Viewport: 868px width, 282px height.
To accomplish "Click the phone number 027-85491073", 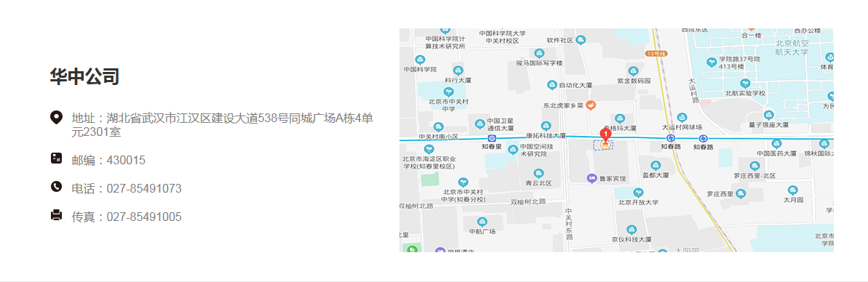I will pos(144,188).
